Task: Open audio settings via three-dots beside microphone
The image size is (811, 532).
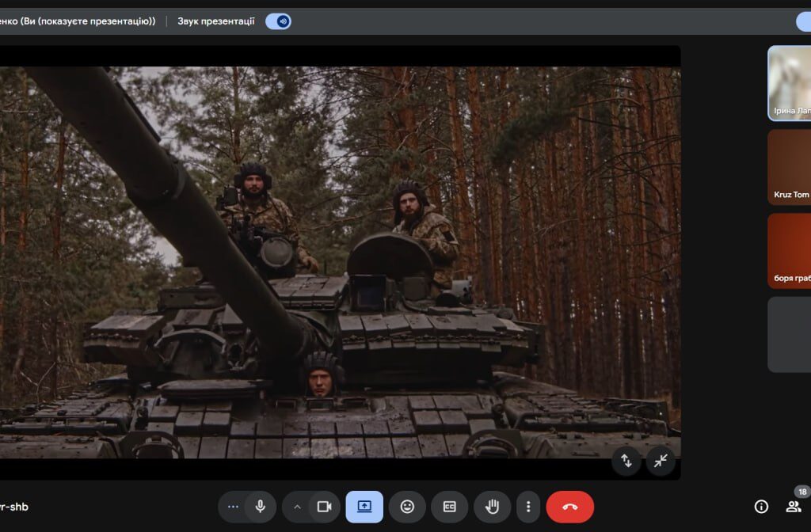Action: 233,507
